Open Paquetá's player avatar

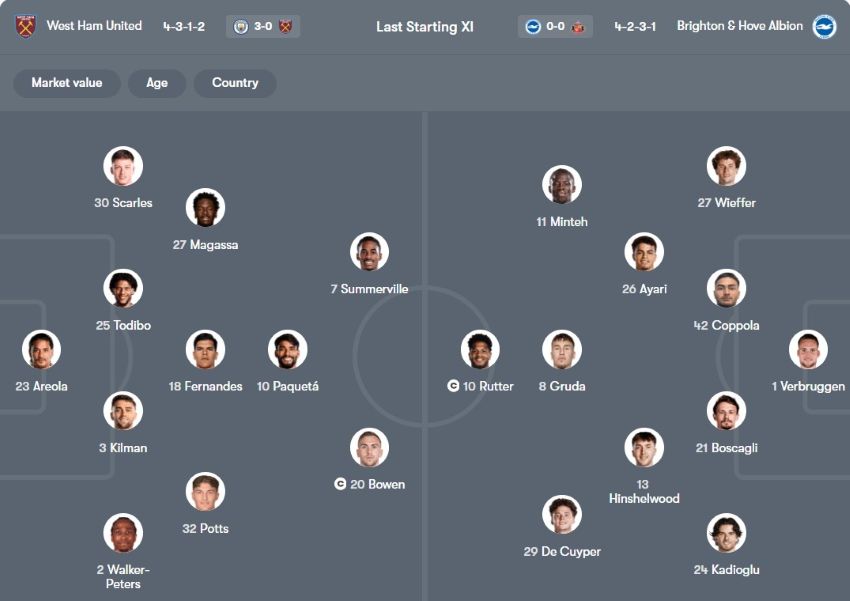click(288, 350)
